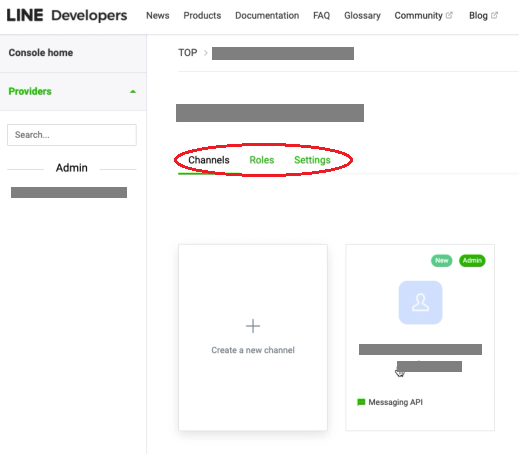Click the Admin badge on channel card
Image resolution: width=519 pixels, height=454 pixels.
pos(472,260)
